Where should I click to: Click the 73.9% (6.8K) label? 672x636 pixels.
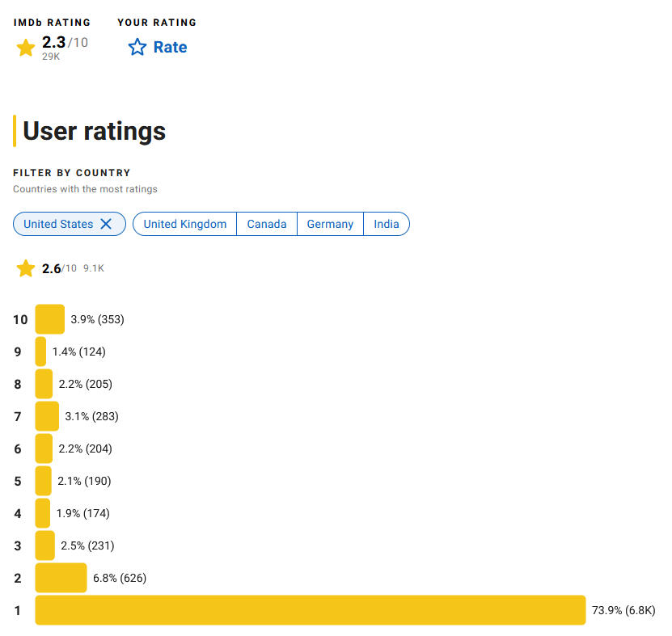[623, 610]
